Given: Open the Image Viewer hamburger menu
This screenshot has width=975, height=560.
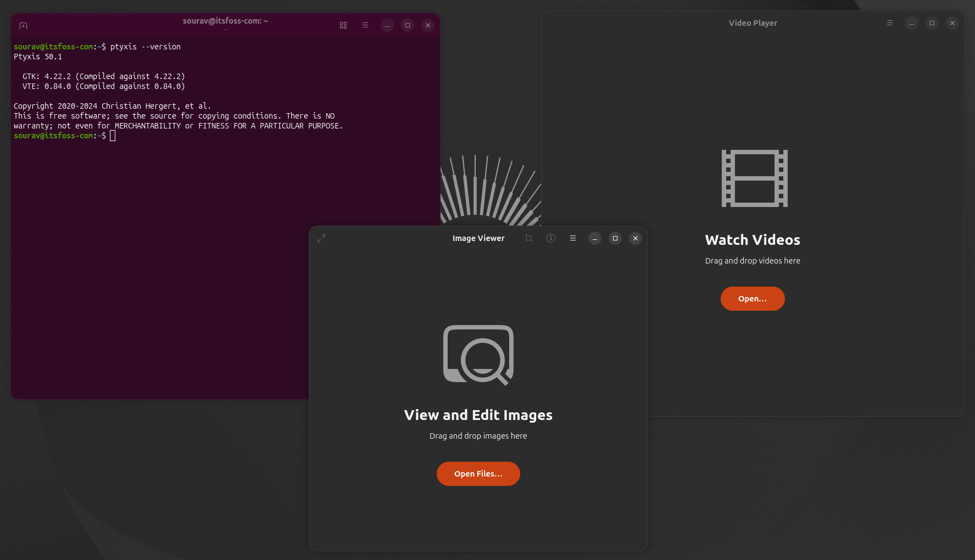Looking at the screenshot, I should [x=572, y=238].
